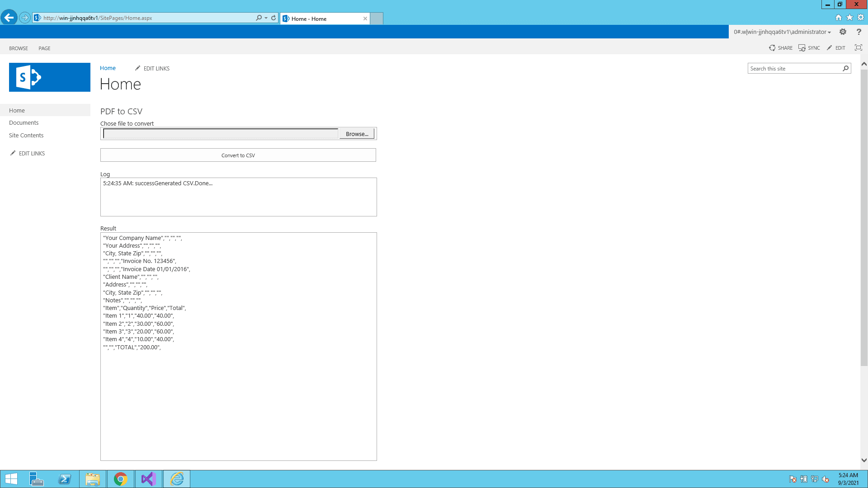Open the Documents sidebar link
Viewport: 868px width, 488px height.
(24, 122)
